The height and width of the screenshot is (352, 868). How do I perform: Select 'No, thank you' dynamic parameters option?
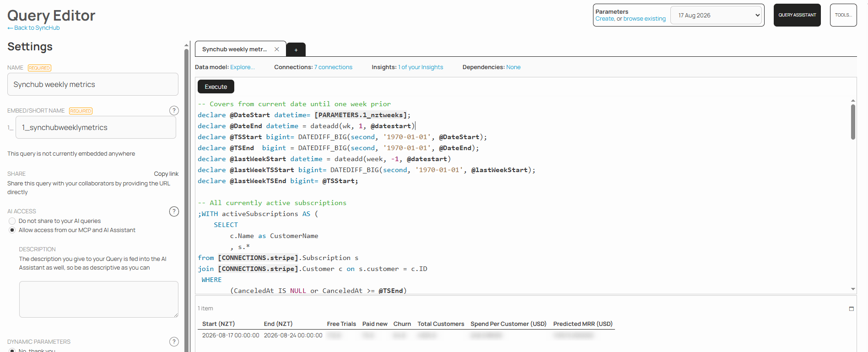point(12,351)
